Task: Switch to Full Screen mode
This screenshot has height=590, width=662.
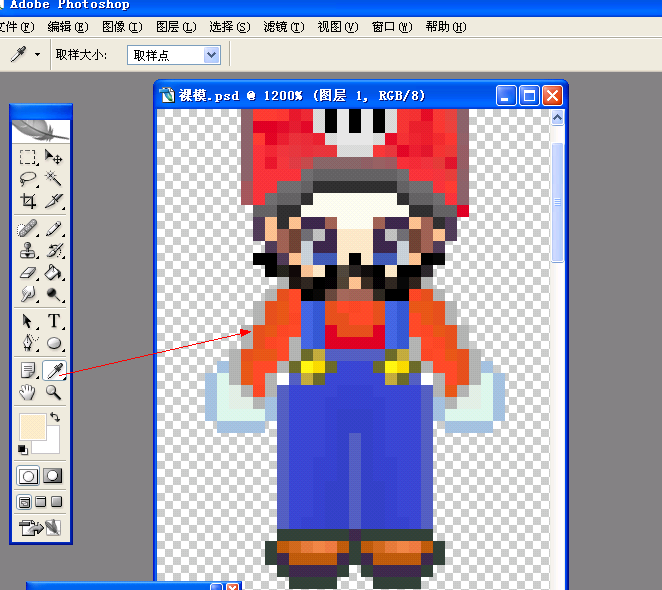Action: [x=57, y=502]
